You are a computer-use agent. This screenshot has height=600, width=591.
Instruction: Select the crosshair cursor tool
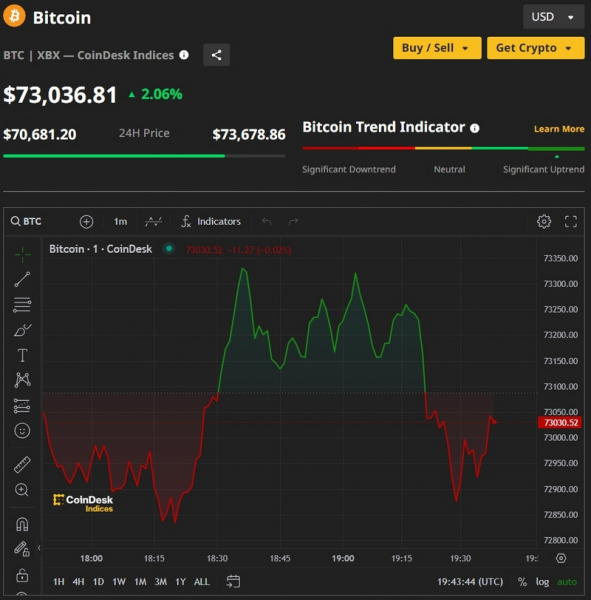(22, 254)
